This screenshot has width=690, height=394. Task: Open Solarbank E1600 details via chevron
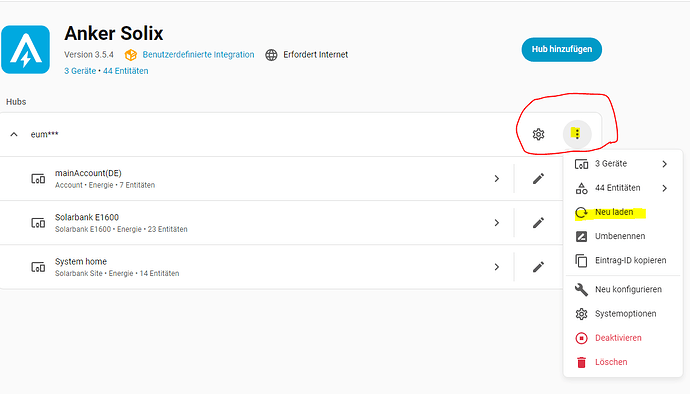[x=497, y=223]
